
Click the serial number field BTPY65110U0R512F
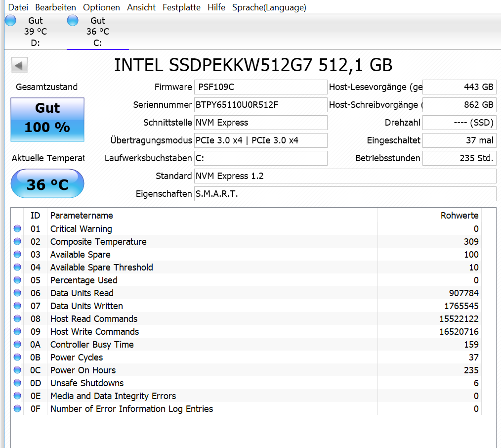261,105
